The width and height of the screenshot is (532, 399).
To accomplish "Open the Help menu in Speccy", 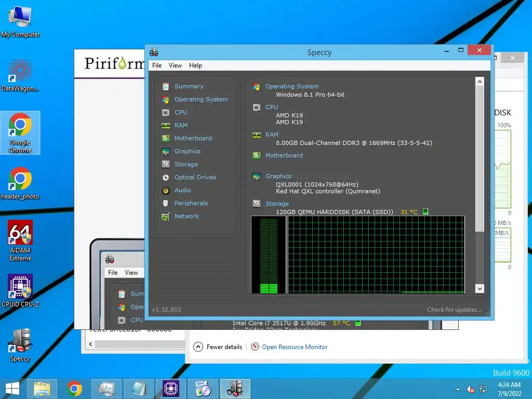I will click(195, 65).
